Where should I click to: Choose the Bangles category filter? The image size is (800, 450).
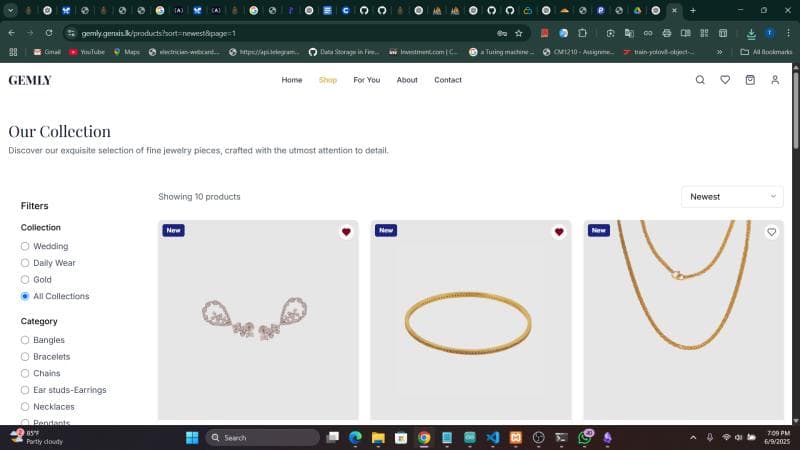[25, 340]
